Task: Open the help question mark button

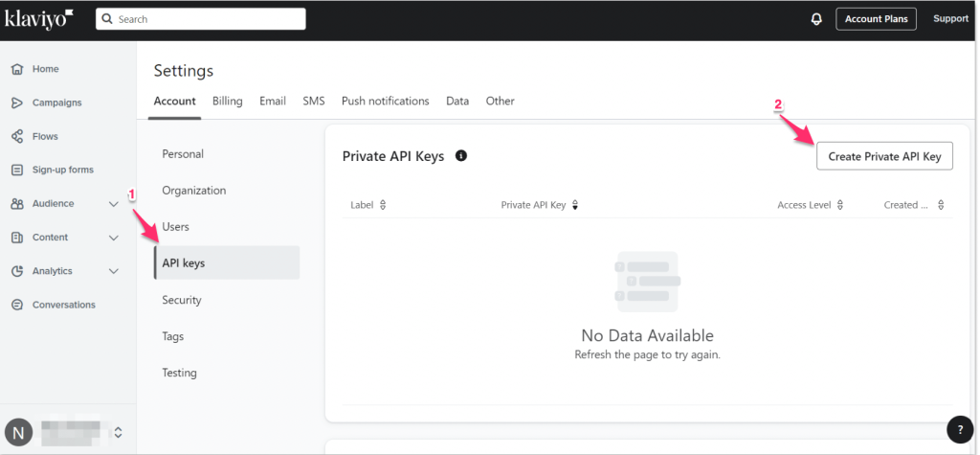Action: coord(959,429)
